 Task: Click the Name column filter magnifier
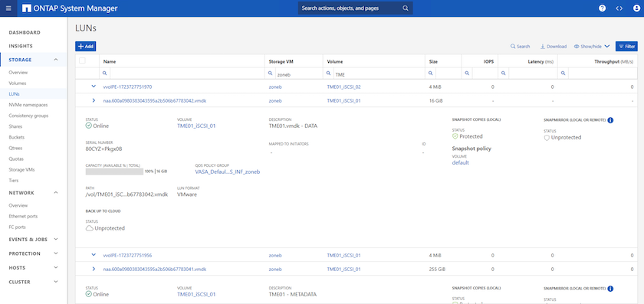tap(104, 73)
